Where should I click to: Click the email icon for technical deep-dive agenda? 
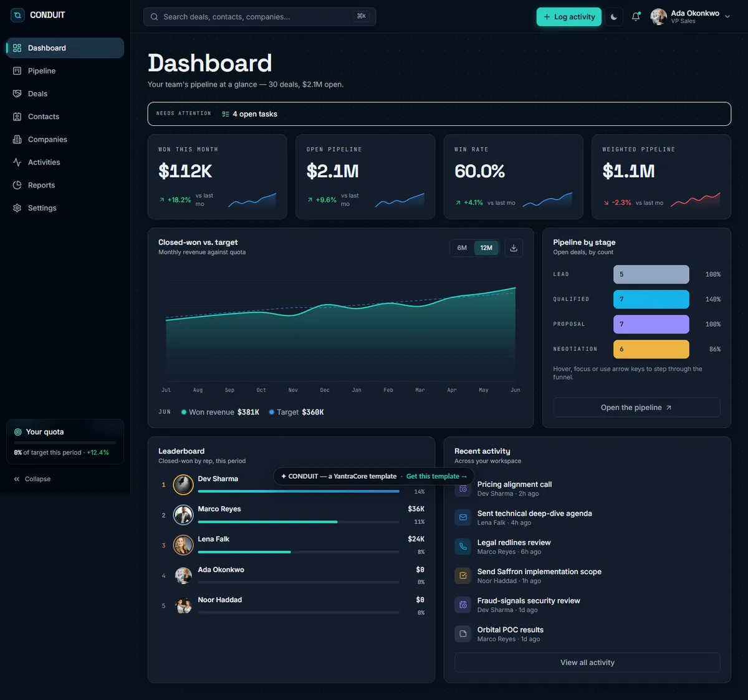point(463,517)
